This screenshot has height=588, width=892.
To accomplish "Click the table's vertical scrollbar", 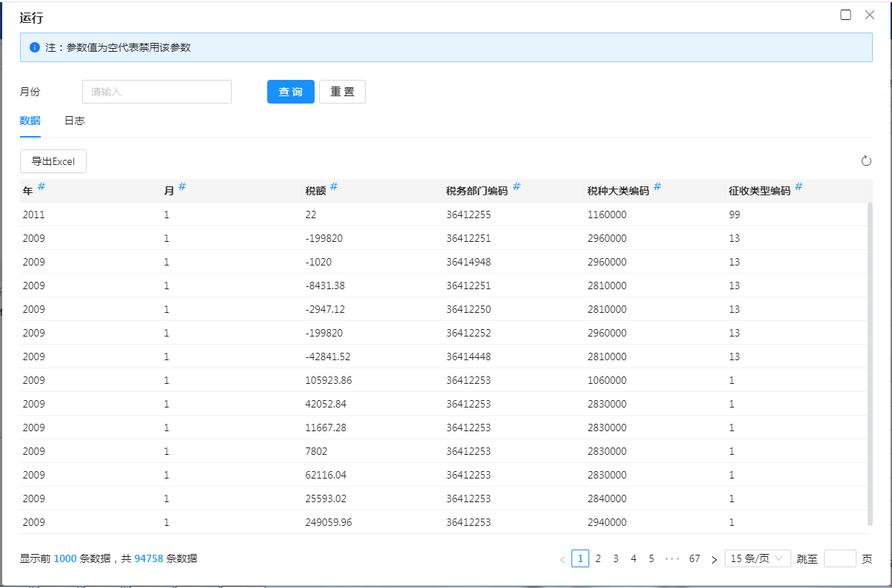I will point(870,362).
